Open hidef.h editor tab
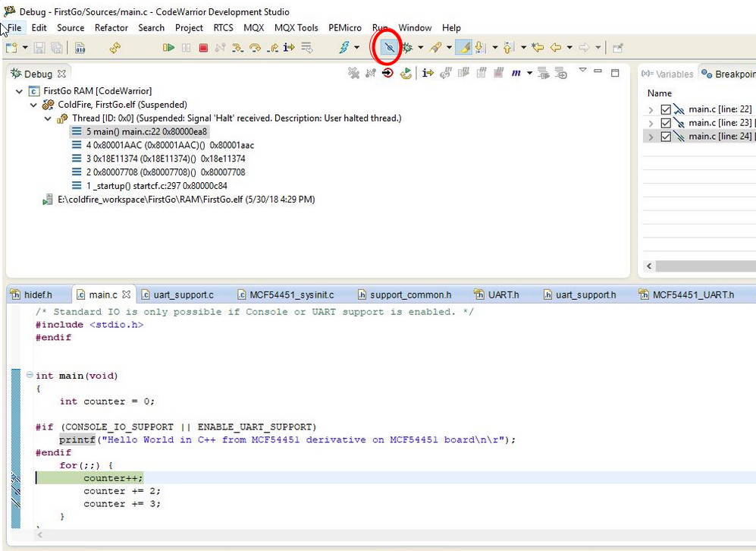756x551 pixels. coord(32,294)
